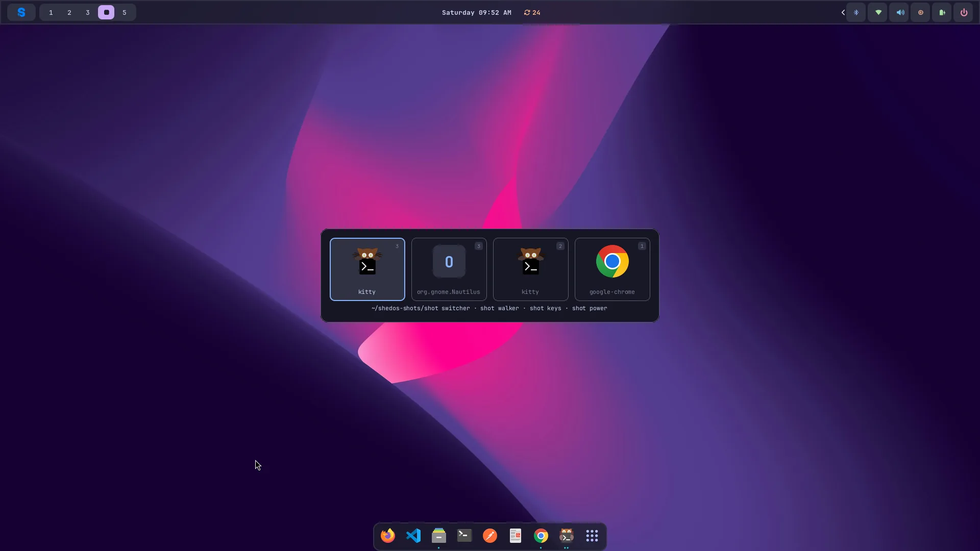Launch Visual Studio Code from the dock

413,536
